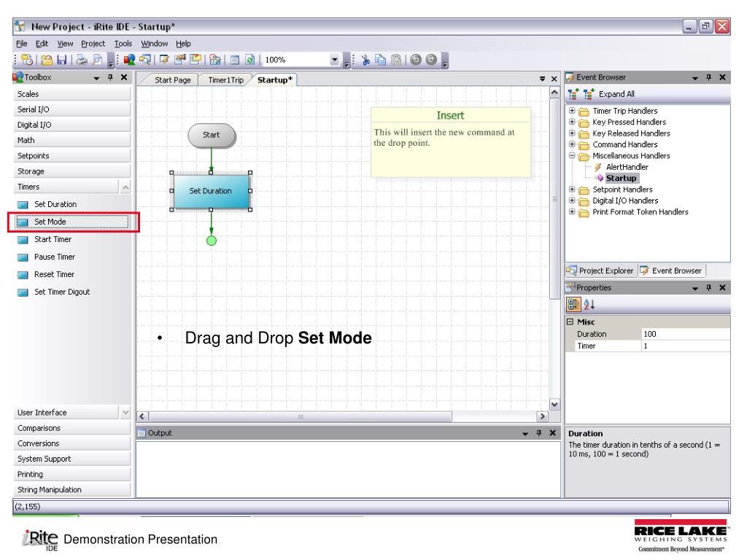Open the zoom percentage dropdown
Screen dimensions: 747x560
coord(334,60)
